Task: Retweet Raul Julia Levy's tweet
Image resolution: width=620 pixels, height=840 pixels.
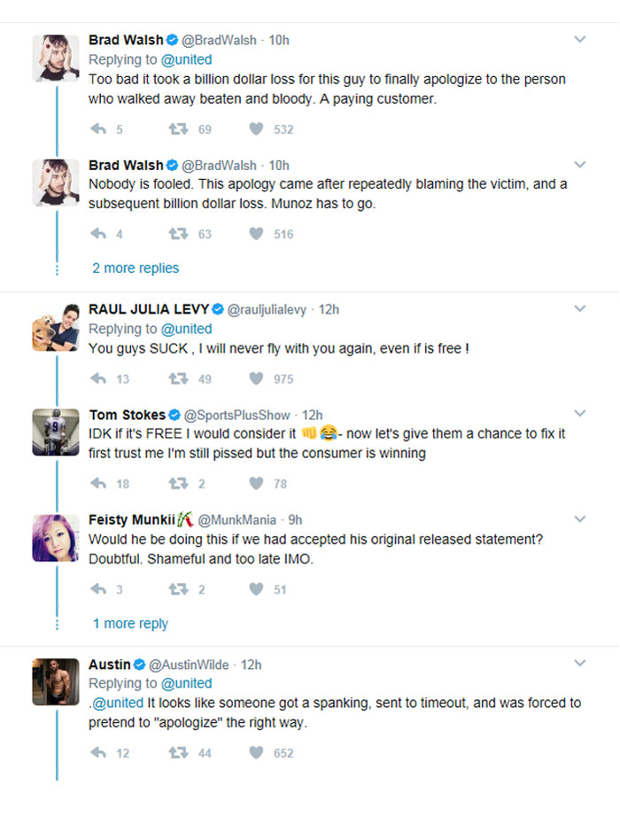Action: click(x=178, y=379)
